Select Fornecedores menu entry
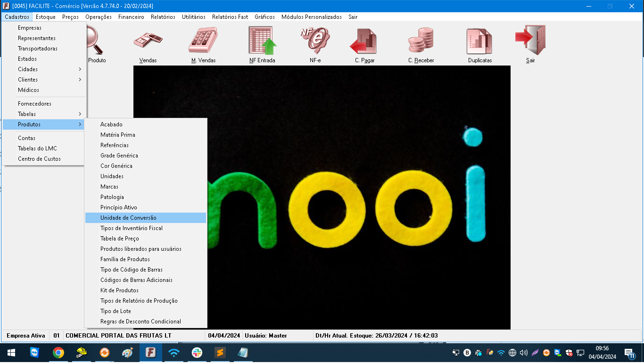644x363 pixels. (45, 104)
